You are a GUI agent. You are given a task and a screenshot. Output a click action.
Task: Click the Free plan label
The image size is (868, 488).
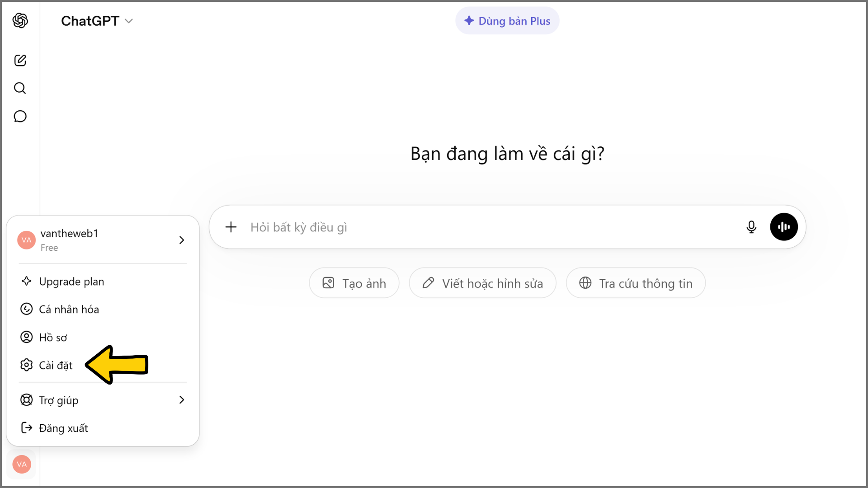pos(49,248)
